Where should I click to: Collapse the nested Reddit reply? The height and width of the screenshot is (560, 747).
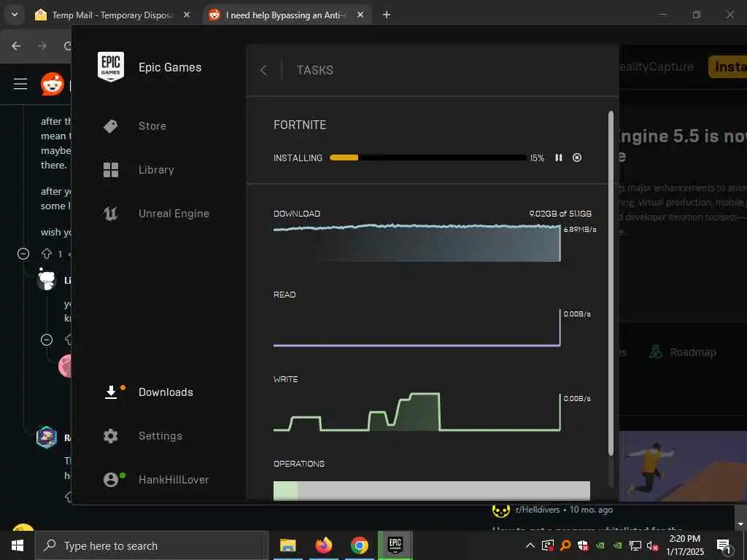pos(47,340)
